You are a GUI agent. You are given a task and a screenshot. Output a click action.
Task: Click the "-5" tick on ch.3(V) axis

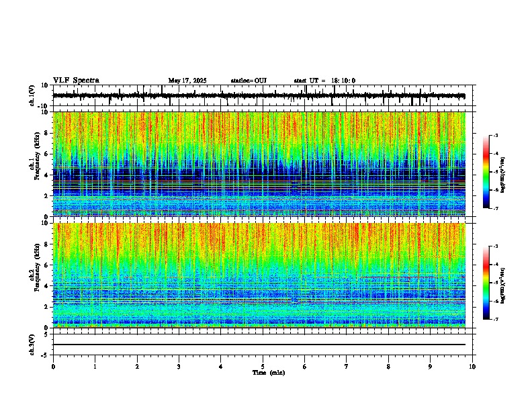[x=45, y=355]
